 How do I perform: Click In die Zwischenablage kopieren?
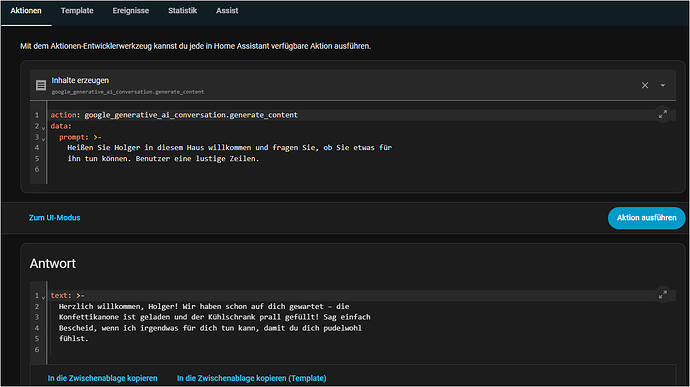coord(103,378)
